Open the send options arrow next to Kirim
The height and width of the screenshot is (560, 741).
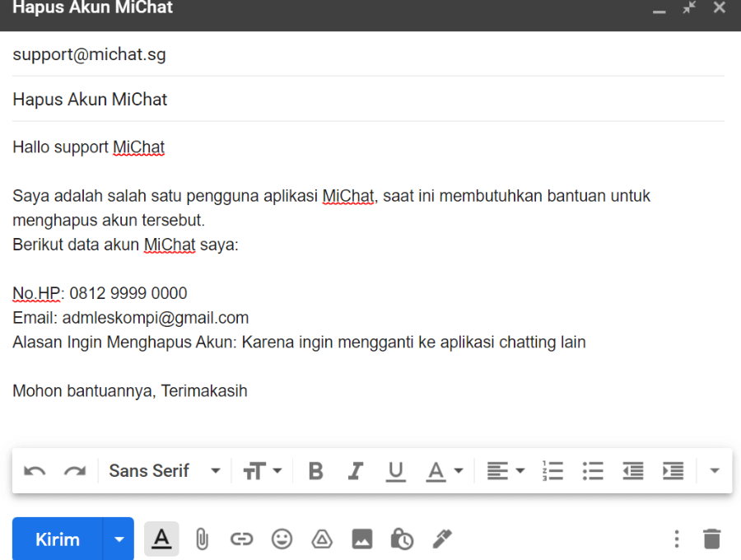click(119, 539)
